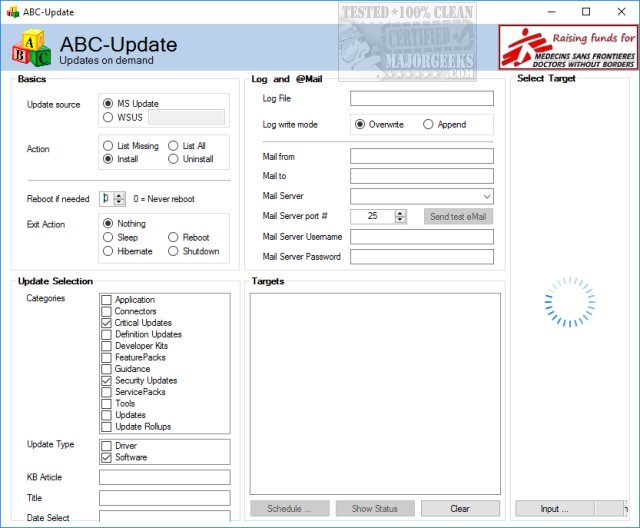The width and height of the screenshot is (640, 528).
Task: Uncheck the Security Updates category
Action: [x=106, y=381]
